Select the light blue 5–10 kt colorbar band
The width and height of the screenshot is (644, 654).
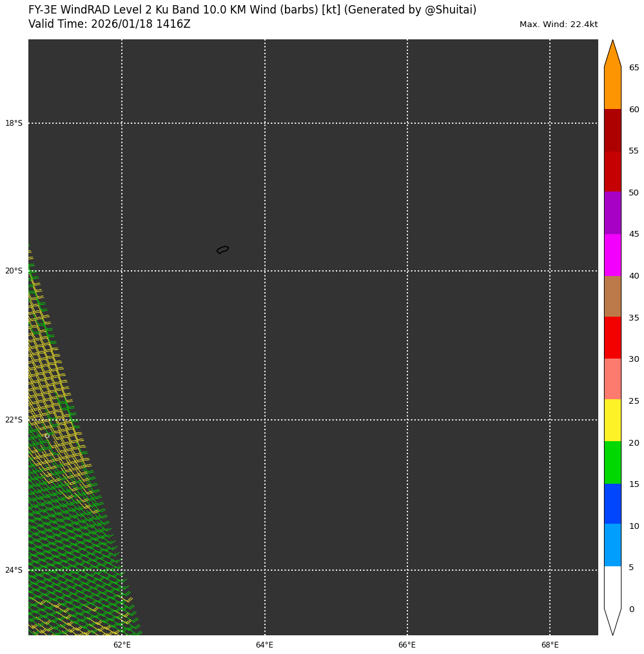[612, 545]
